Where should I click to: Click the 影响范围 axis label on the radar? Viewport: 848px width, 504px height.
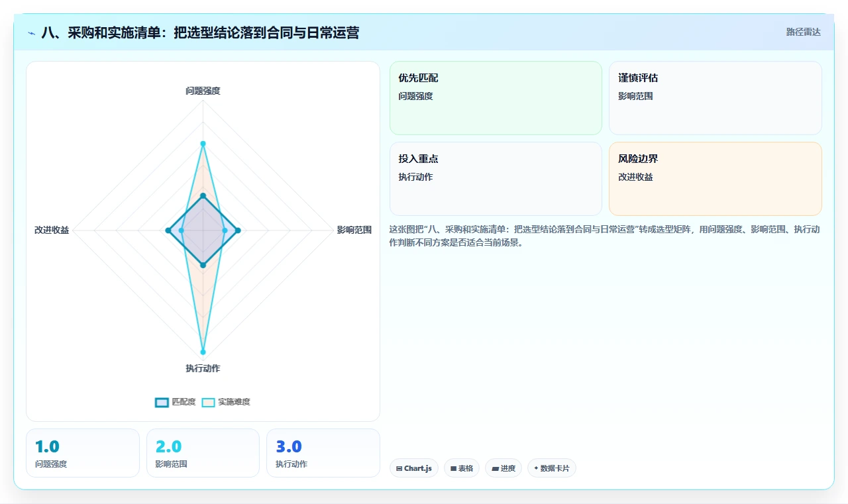tap(354, 230)
